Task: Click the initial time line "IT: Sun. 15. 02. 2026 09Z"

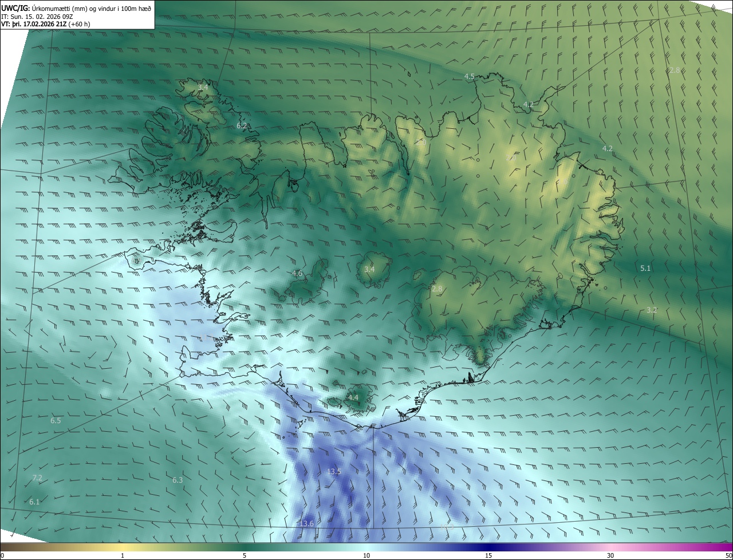Action: [x=37, y=17]
